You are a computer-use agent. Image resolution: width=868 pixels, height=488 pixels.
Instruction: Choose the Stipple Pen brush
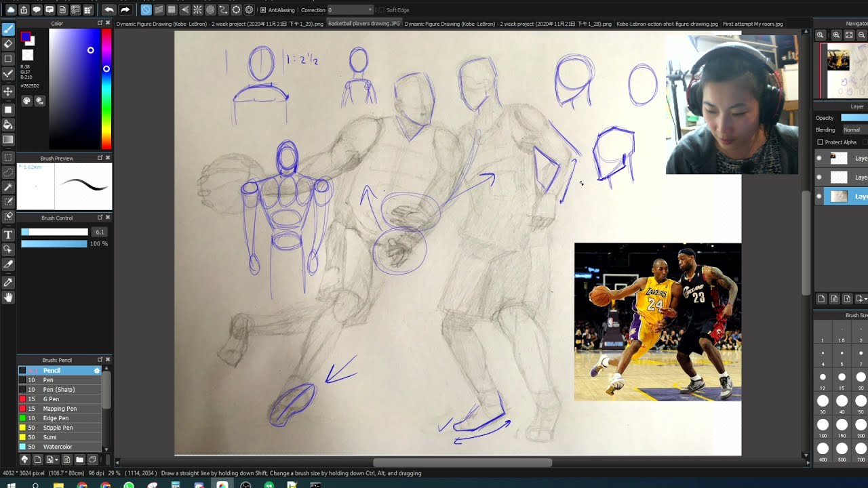(x=60, y=428)
